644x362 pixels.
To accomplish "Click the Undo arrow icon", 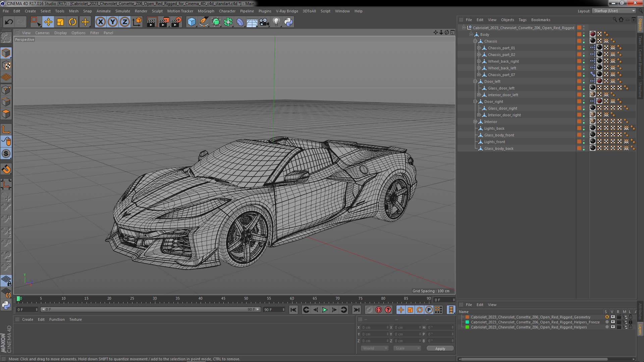I will point(9,22).
